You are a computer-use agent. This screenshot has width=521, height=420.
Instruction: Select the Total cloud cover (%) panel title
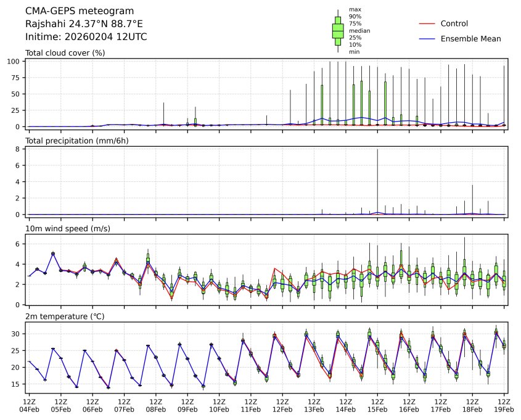point(65,53)
